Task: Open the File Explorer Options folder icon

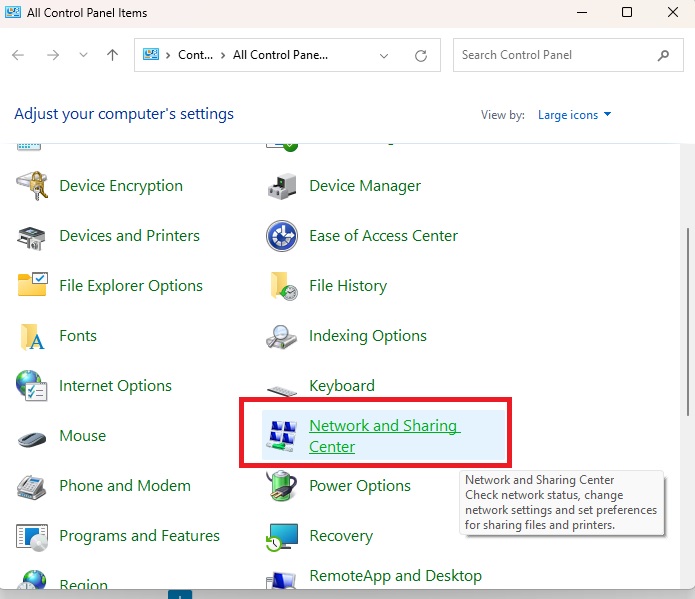Action: click(32, 284)
